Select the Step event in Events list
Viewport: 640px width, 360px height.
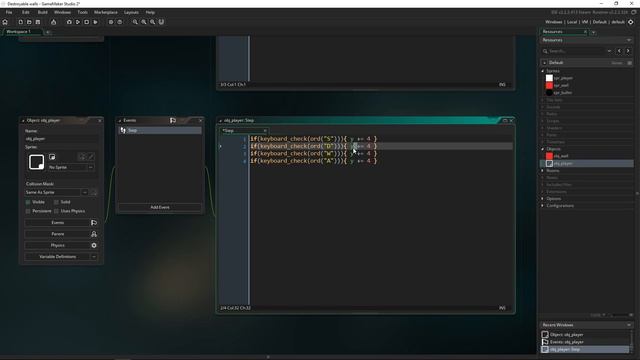click(x=160, y=130)
